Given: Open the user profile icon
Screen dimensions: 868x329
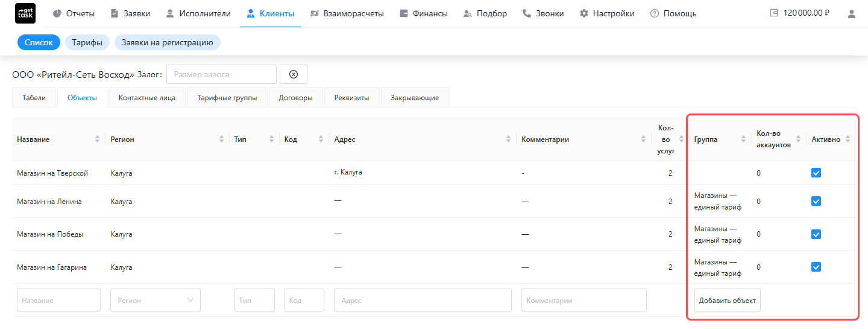Looking at the screenshot, I should coord(852,13).
